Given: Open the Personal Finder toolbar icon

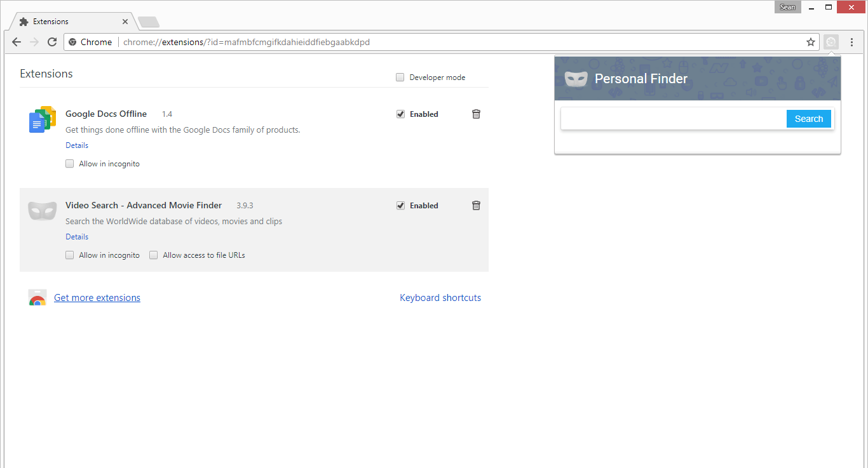Looking at the screenshot, I should [x=831, y=42].
